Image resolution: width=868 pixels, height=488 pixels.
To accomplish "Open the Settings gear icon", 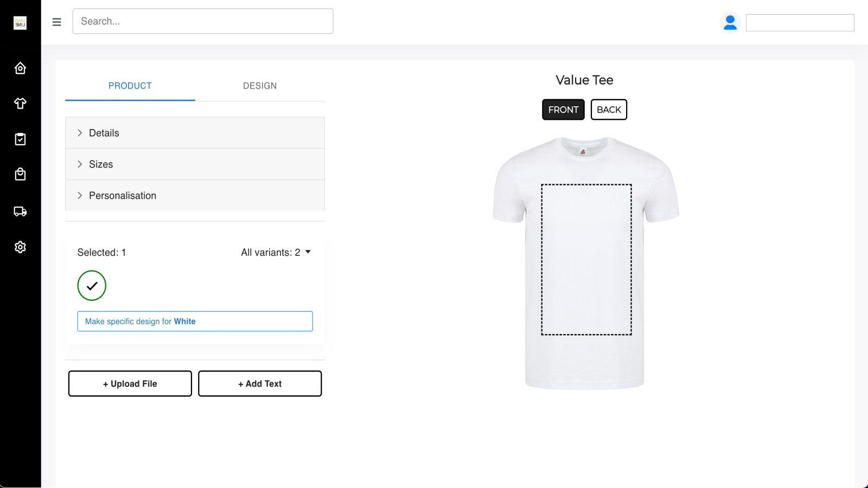I will 20,247.
